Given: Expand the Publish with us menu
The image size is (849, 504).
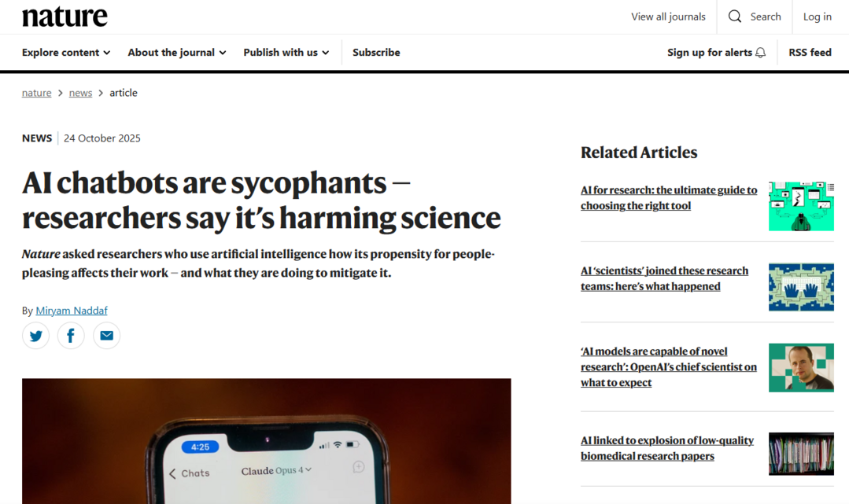Looking at the screenshot, I should pos(286,53).
